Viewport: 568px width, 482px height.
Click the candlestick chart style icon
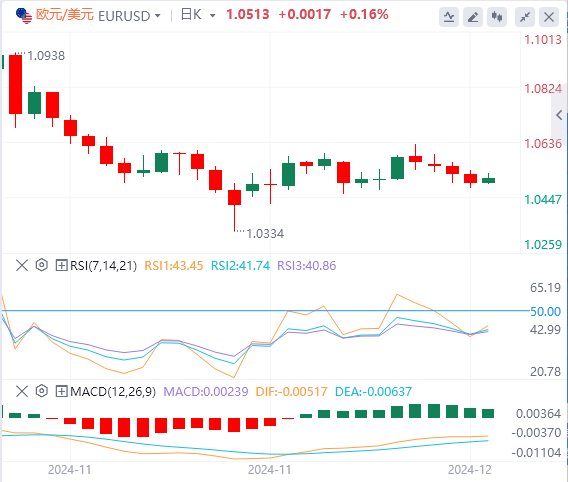(x=497, y=17)
